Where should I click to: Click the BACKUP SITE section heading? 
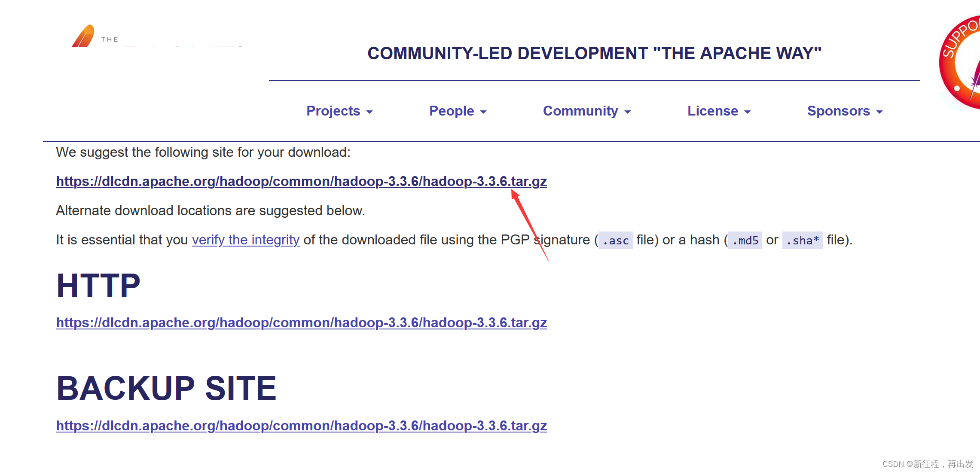(x=166, y=388)
